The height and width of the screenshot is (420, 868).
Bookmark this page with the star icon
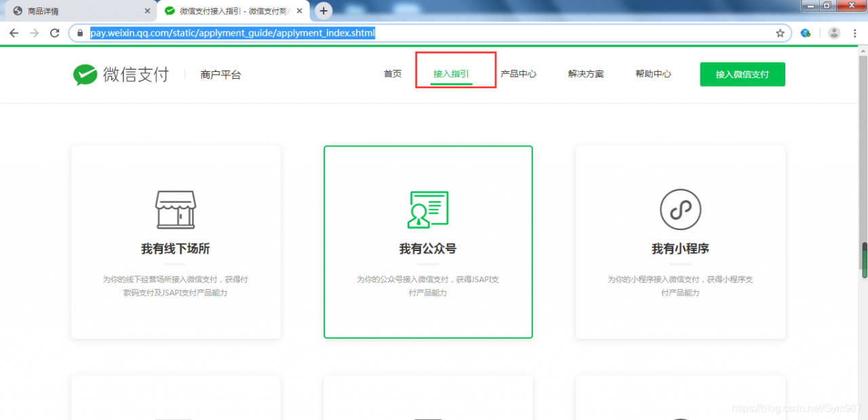pyautogui.click(x=780, y=33)
